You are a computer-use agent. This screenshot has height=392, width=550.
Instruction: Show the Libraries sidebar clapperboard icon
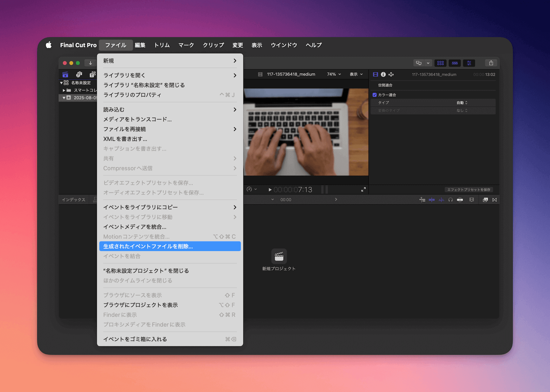coord(65,75)
